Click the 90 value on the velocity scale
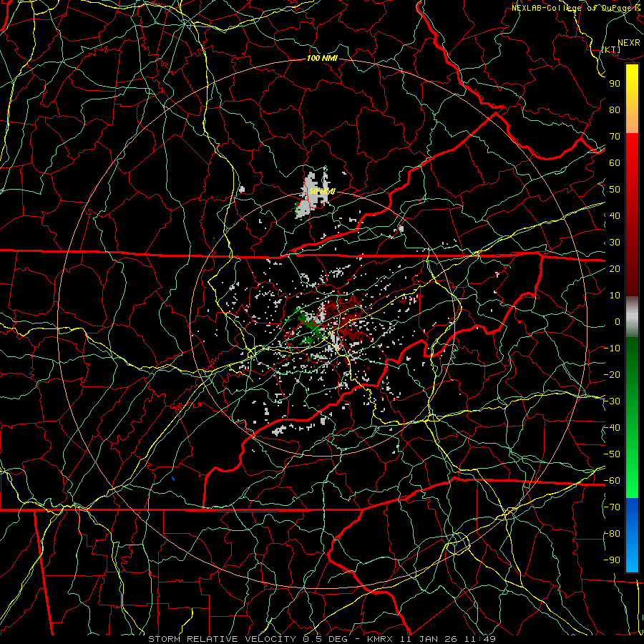Viewport: 644px width, 644px height. click(x=615, y=84)
